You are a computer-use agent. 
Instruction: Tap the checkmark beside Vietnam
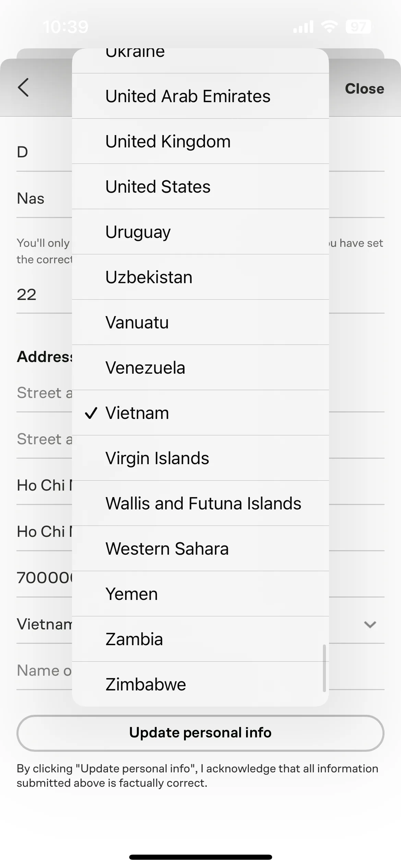(91, 413)
